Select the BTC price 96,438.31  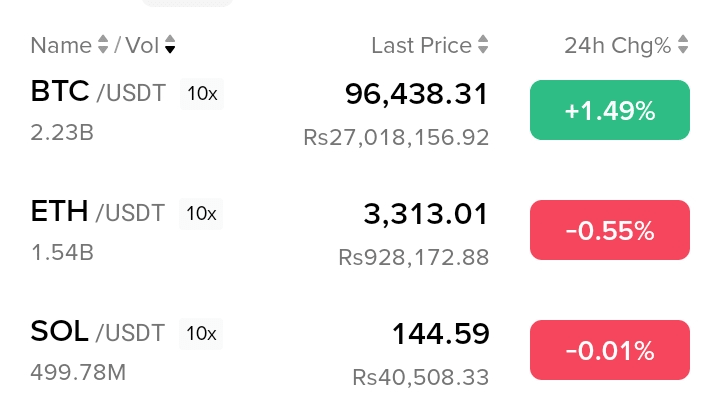(x=416, y=94)
